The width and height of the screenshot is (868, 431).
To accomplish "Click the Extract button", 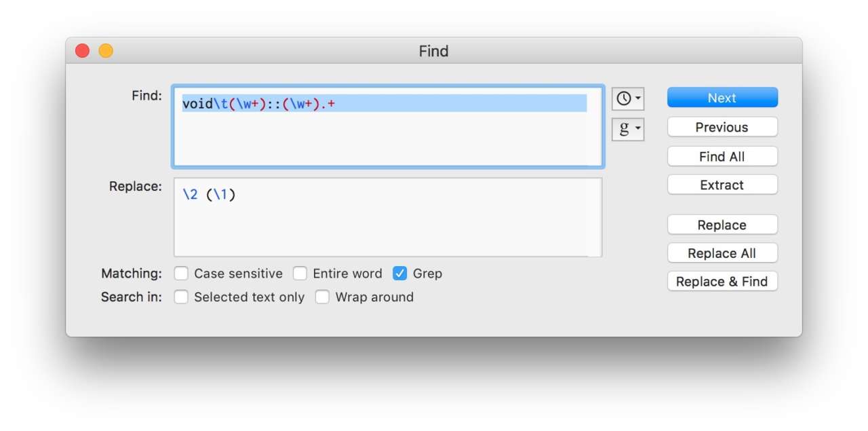I will click(722, 185).
